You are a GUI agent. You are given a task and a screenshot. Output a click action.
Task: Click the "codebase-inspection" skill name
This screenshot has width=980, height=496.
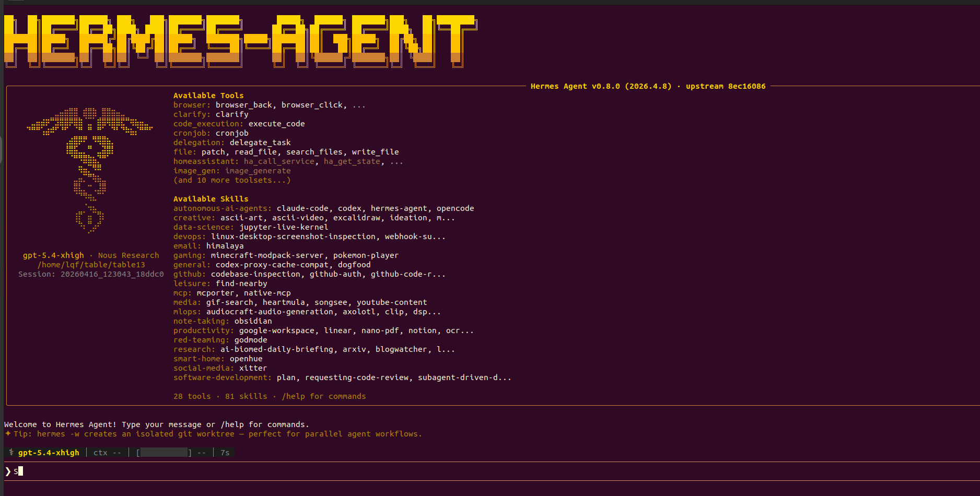click(x=255, y=274)
